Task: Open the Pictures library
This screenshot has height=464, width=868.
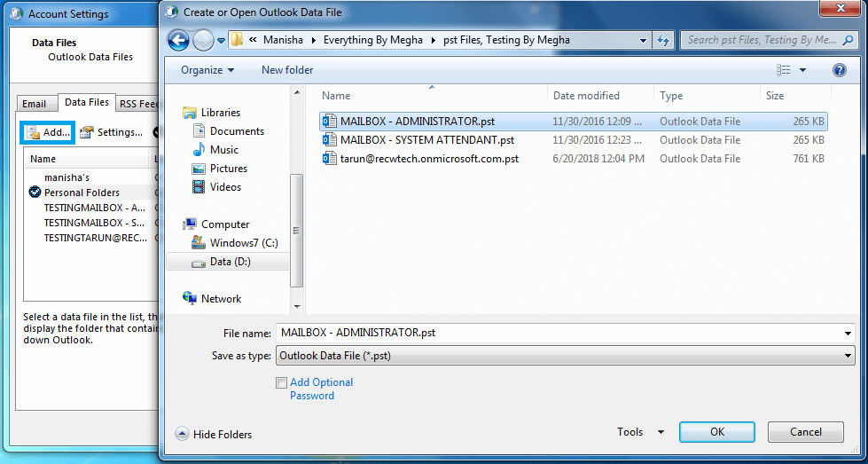Action: [220, 169]
